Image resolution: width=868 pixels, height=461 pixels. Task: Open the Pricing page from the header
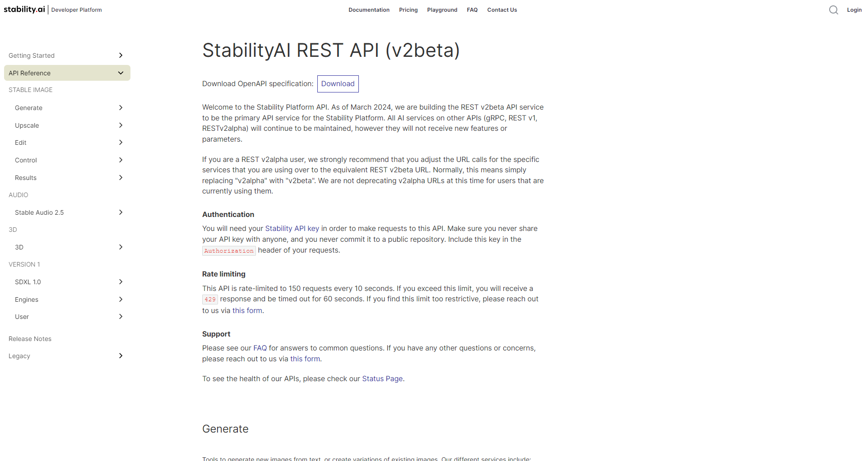click(x=408, y=9)
